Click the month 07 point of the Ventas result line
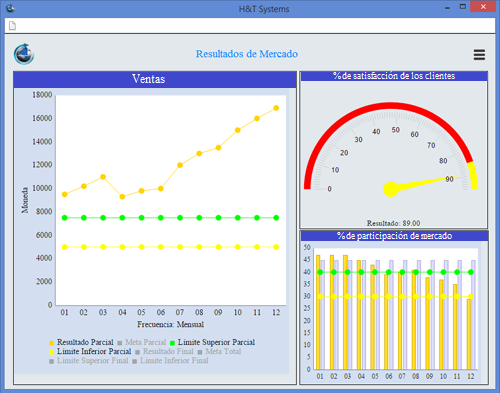Viewport: 500px width, 393px height. (x=180, y=165)
